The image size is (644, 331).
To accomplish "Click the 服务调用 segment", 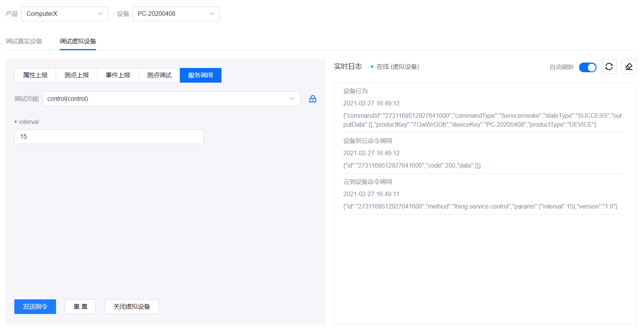I will point(201,75).
